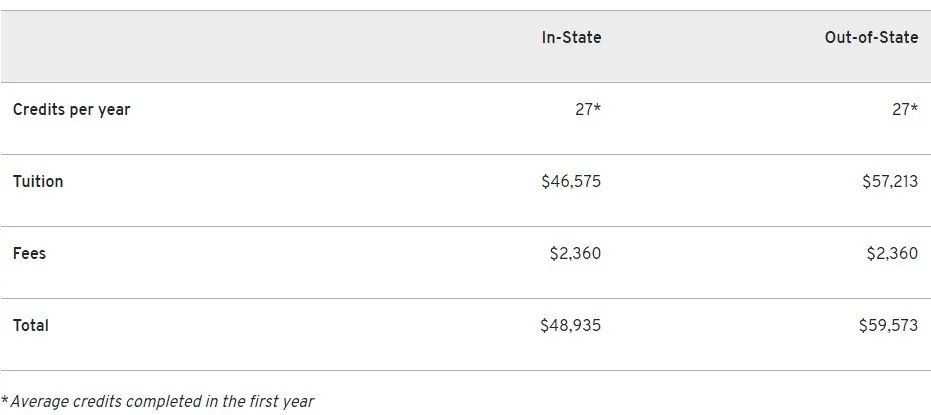Select the Fees row label
931x415 pixels.
(29, 254)
